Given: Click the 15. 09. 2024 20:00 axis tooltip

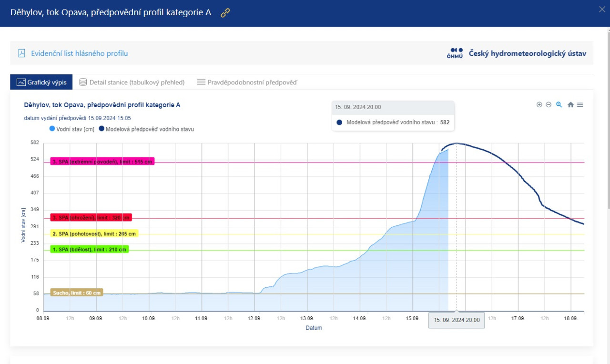Looking at the screenshot, I should 457,320.
